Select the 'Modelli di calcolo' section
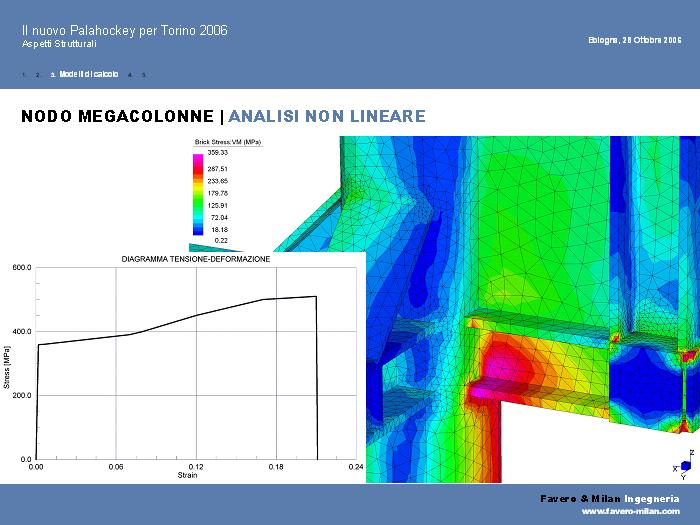The height and width of the screenshot is (525, 700). click(88, 75)
